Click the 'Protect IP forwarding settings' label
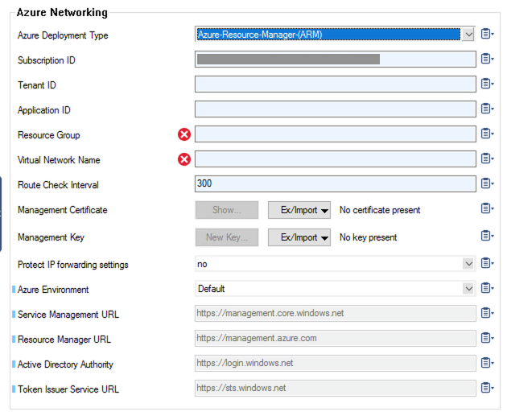 click(72, 265)
